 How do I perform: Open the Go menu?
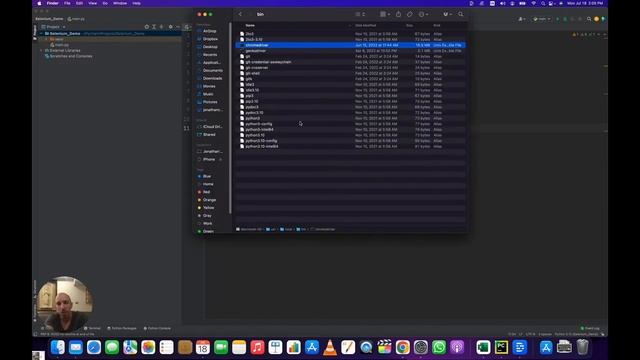pos(105,3)
